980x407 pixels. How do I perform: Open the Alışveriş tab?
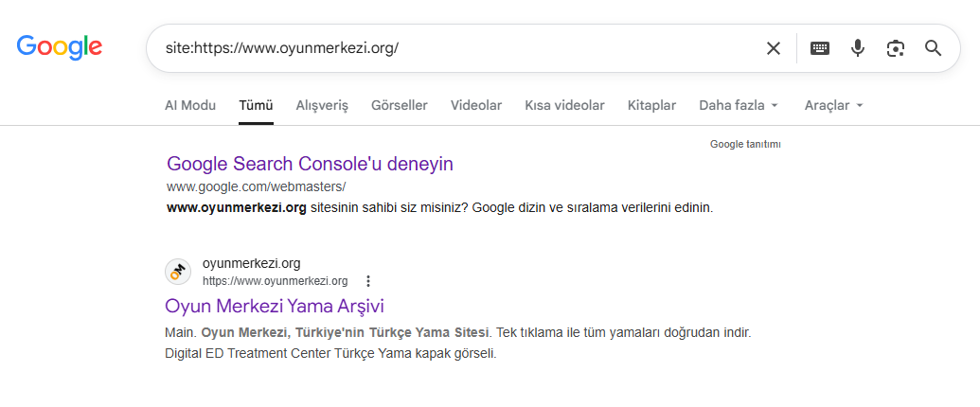(x=322, y=105)
